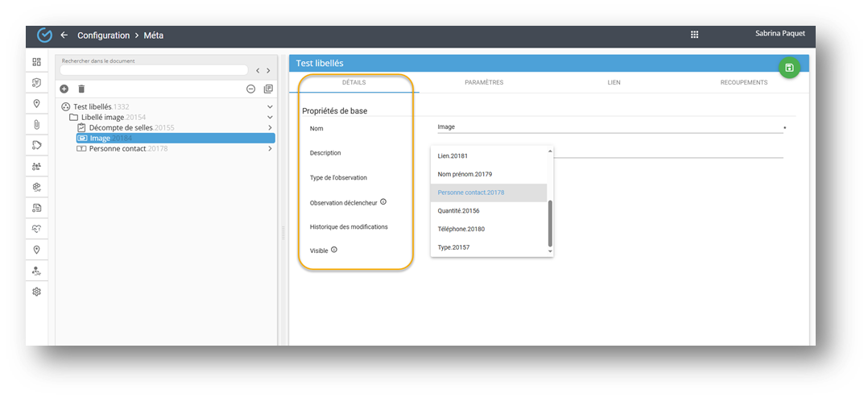Open the settings gear in left sidebar
Viewport: 868px width, 398px height.
tap(36, 292)
